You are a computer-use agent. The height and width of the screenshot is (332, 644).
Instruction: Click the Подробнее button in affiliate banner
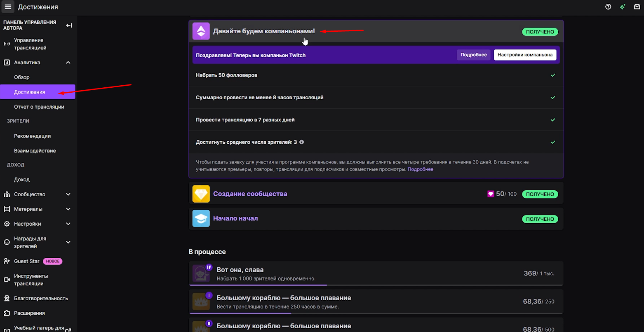(474, 55)
